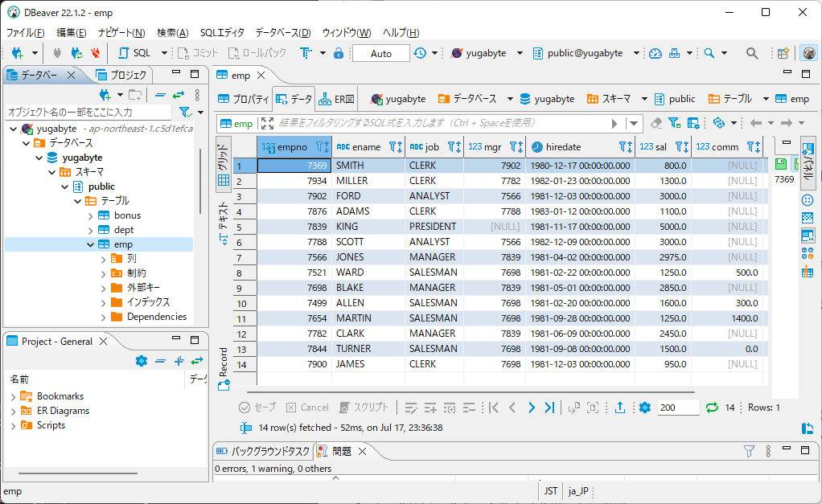The height and width of the screenshot is (504, 822).
Task: Click the SQL filter expression input field
Action: [x=441, y=123]
